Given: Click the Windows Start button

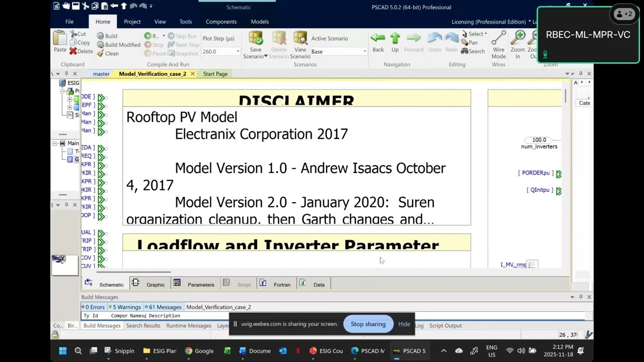Looking at the screenshot, I should click(62, 351).
